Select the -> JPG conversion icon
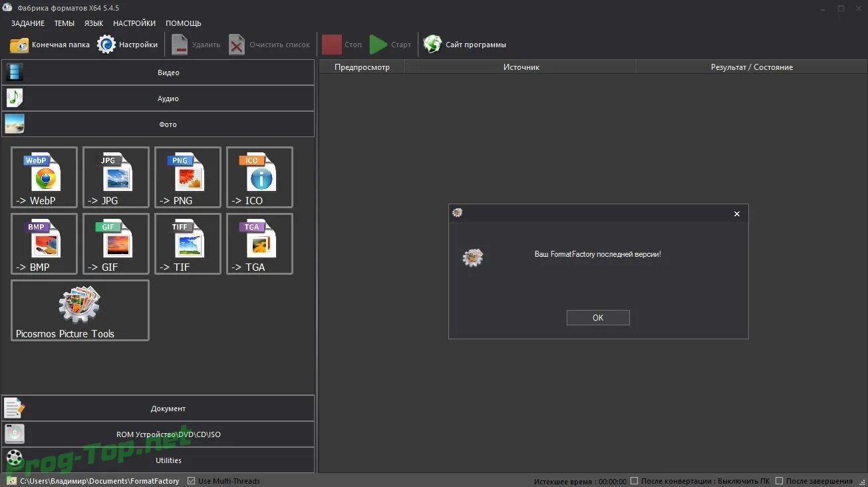The height and width of the screenshot is (487, 868). coord(116,178)
